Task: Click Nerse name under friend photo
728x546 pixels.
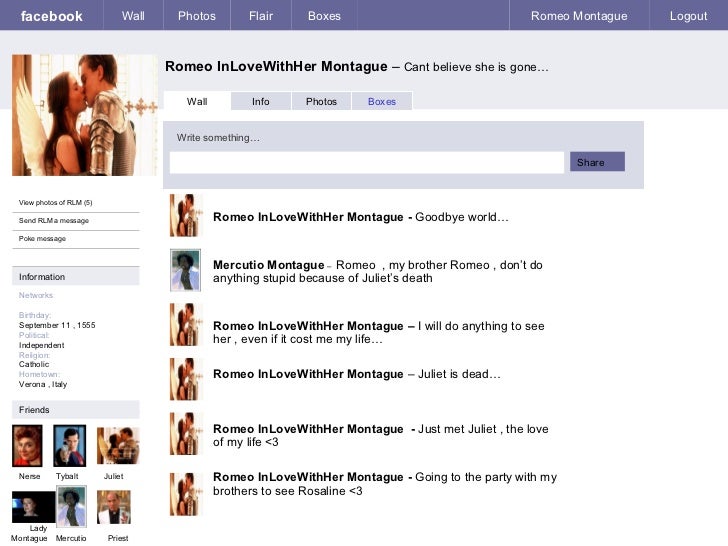Action: (29, 476)
